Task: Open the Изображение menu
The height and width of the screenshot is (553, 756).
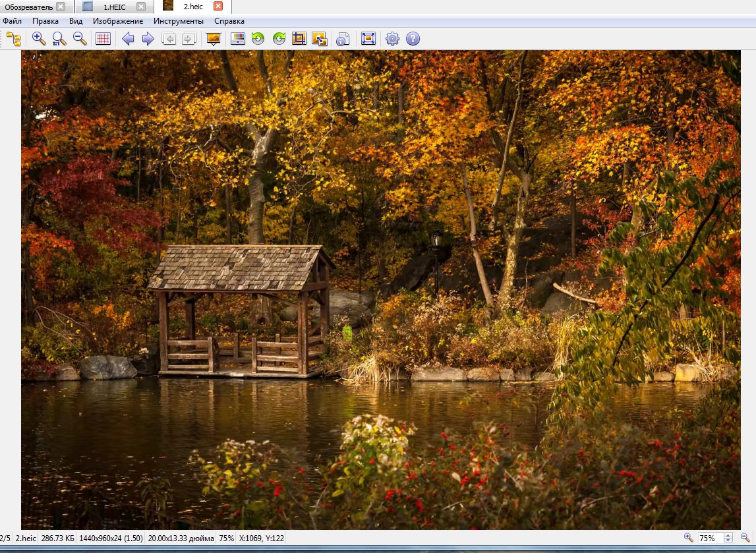Action: (x=118, y=21)
